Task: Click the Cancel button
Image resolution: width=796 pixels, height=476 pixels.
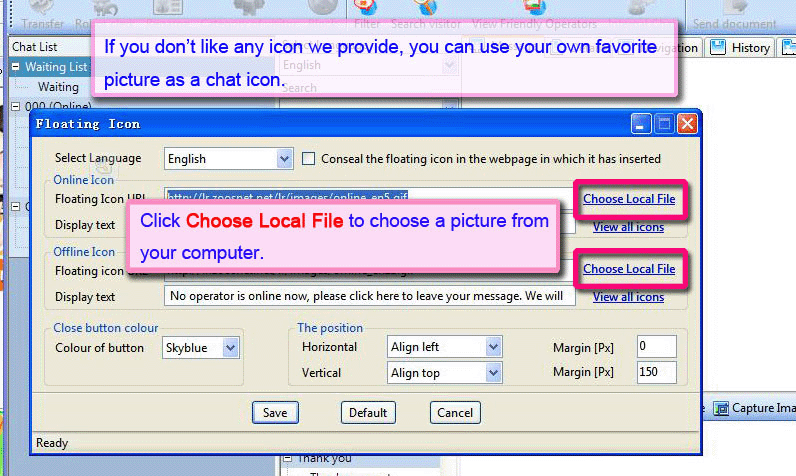Action: click(455, 413)
